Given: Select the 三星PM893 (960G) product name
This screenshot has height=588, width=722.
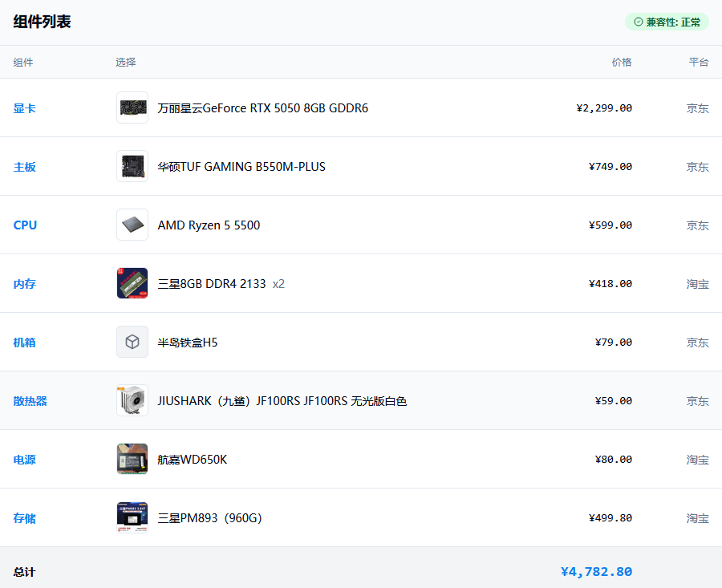Looking at the screenshot, I should pos(209,517).
